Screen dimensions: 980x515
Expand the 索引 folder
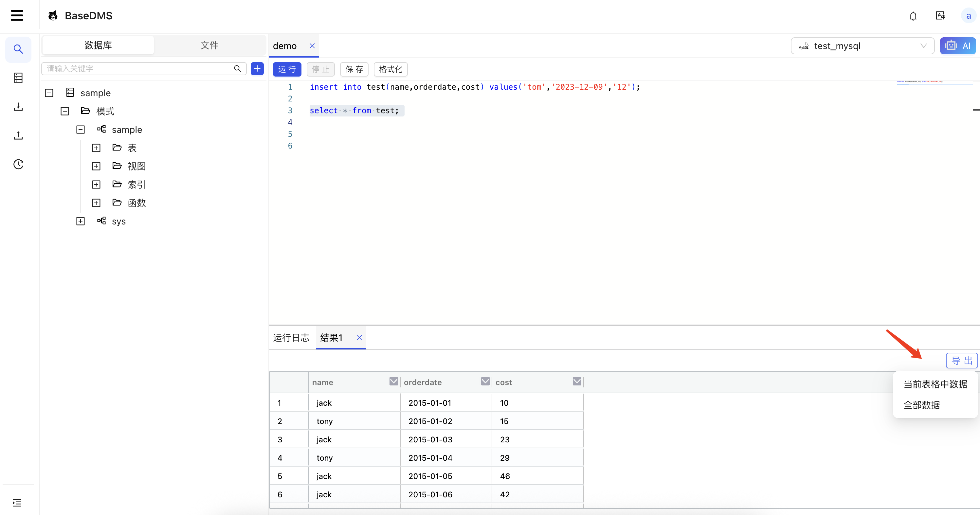pos(96,185)
